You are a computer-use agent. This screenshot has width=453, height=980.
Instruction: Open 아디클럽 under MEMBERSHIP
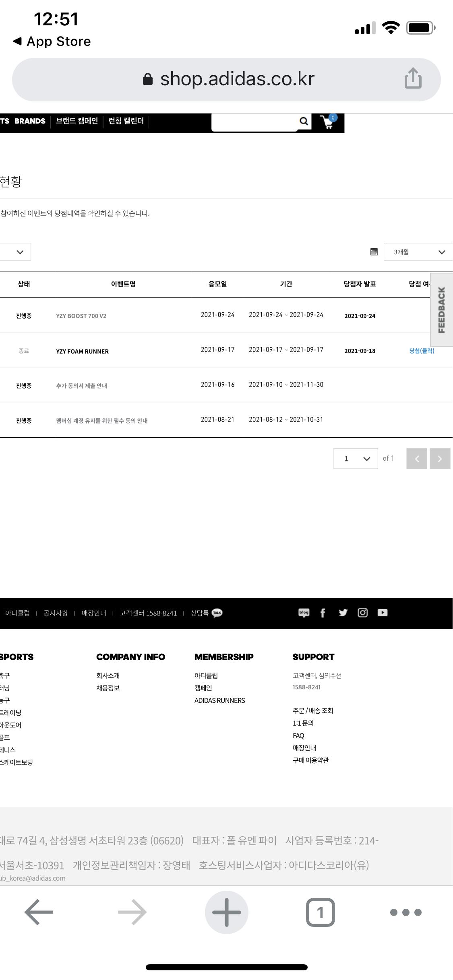tap(206, 675)
